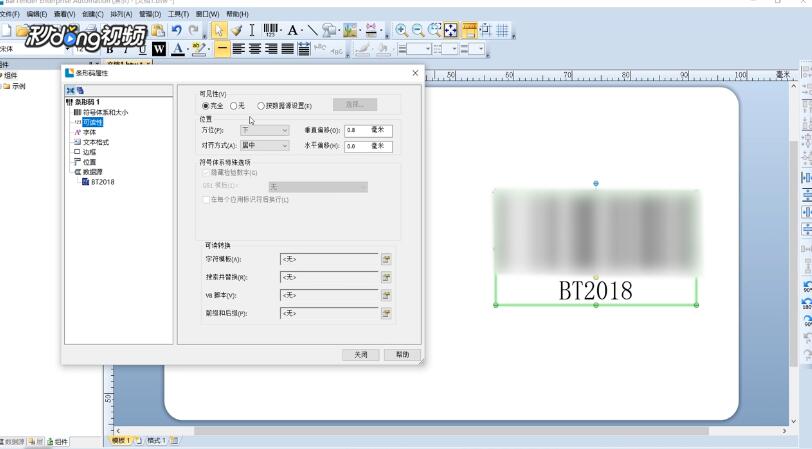Toggle the 隐藏校验数字 checkbox
The height and width of the screenshot is (449, 812).
click(x=206, y=172)
